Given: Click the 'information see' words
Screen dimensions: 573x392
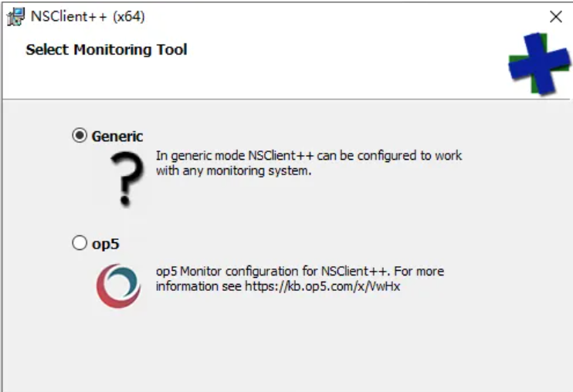Looking at the screenshot, I should click(198, 286).
